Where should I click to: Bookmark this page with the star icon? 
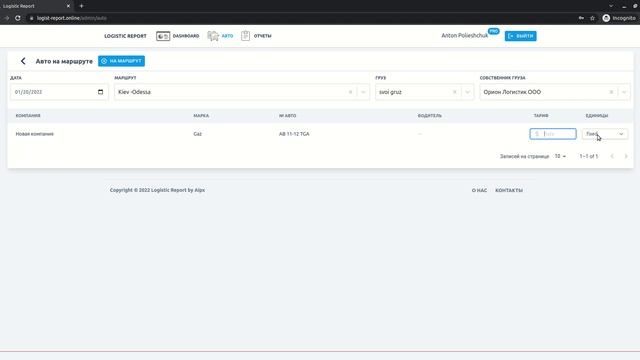[592, 18]
